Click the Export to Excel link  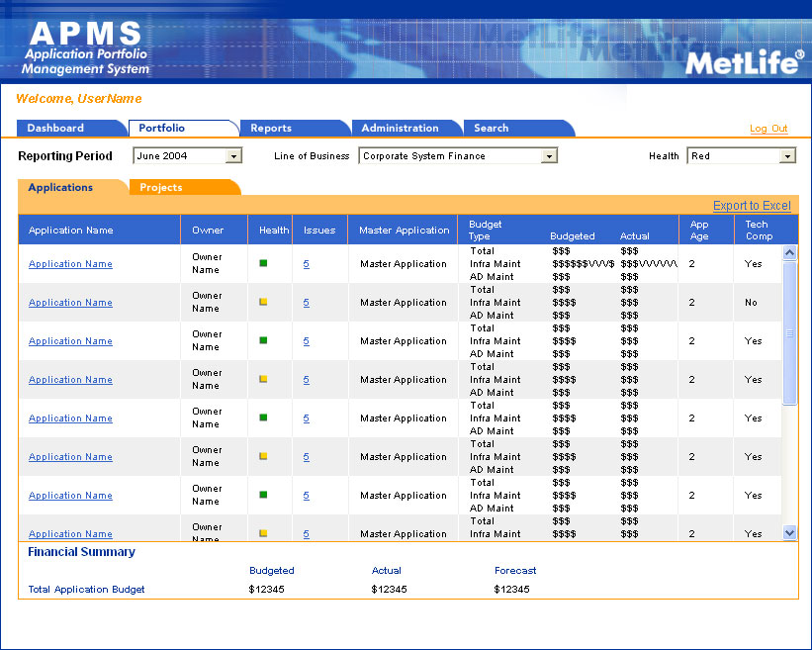(x=752, y=206)
